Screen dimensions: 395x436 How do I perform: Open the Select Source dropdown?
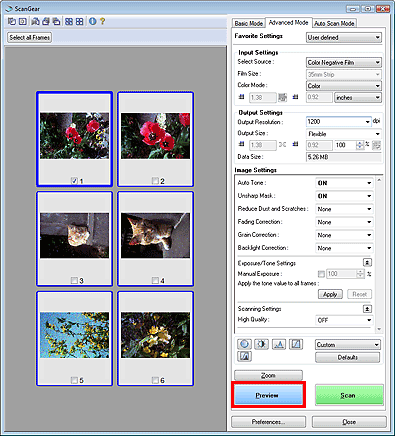pyautogui.click(x=344, y=62)
